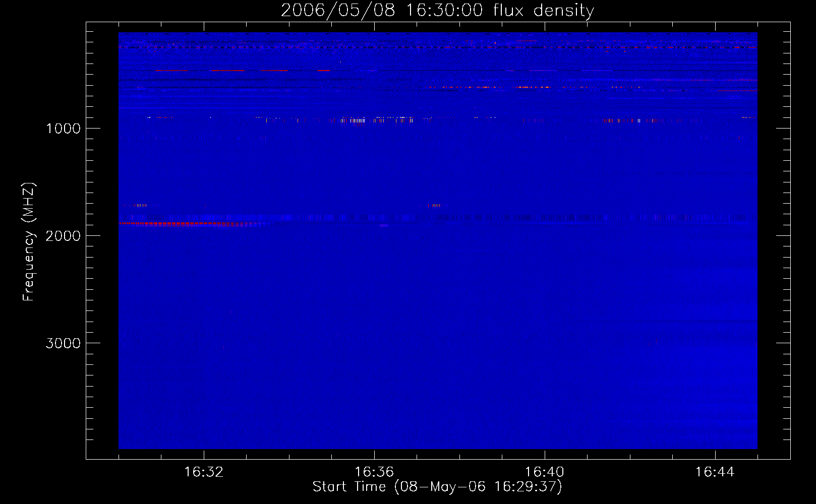Click the 'Start Time (08-May-06 16:29:37)' label
Image resolution: width=816 pixels, height=504 pixels.
pos(437,487)
